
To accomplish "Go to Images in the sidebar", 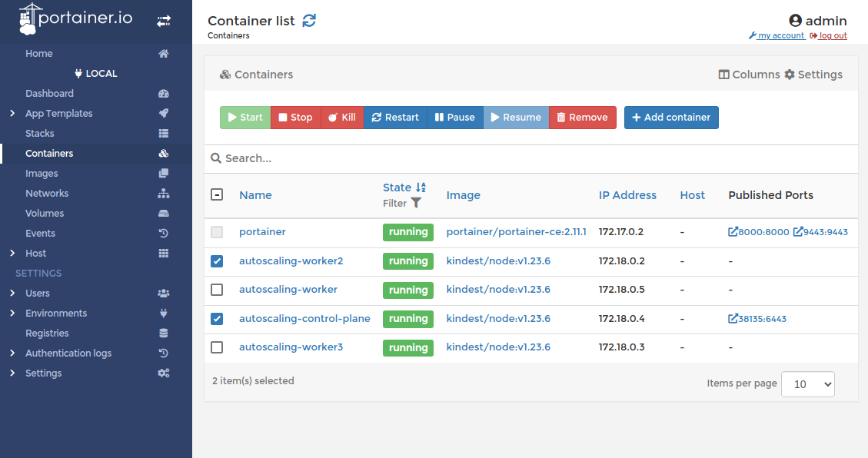I will coord(42,174).
